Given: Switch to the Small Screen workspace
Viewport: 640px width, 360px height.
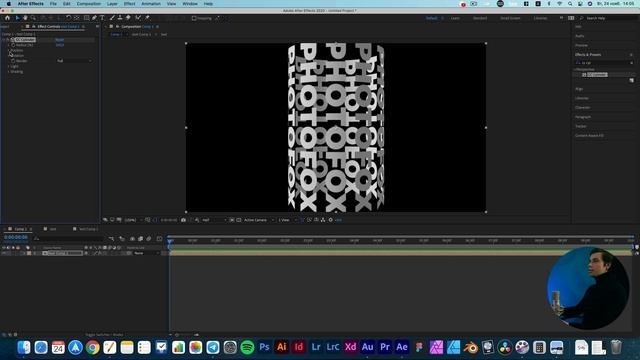Looking at the screenshot, I should click(x=510, y=18).
